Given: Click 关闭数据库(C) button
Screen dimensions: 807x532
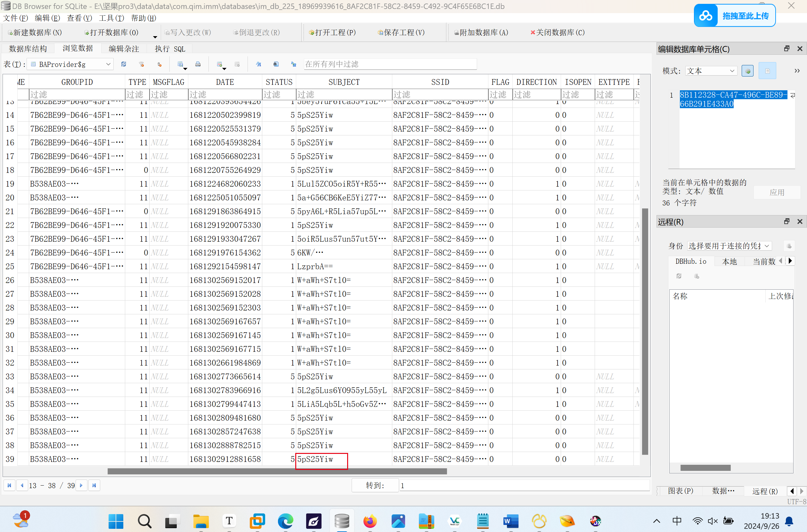Looking at the screenshot, I should 558,33.
